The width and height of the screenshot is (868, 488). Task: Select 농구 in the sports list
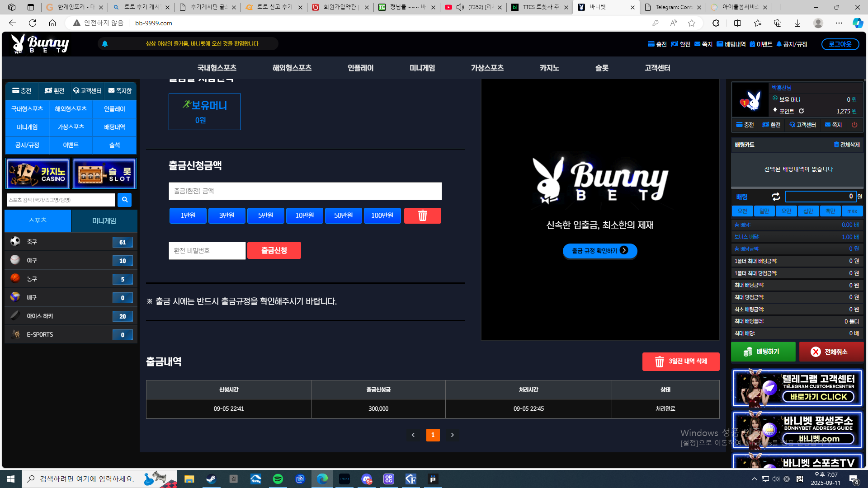(71, 279)
